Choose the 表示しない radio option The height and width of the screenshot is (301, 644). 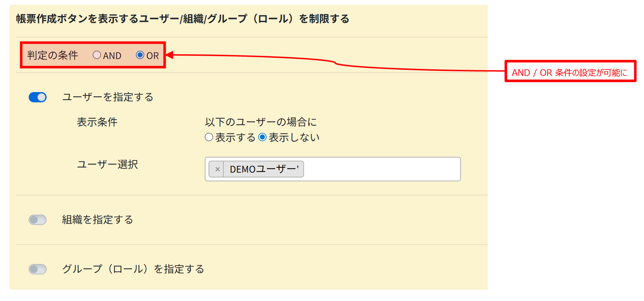(x=262, y=137)
